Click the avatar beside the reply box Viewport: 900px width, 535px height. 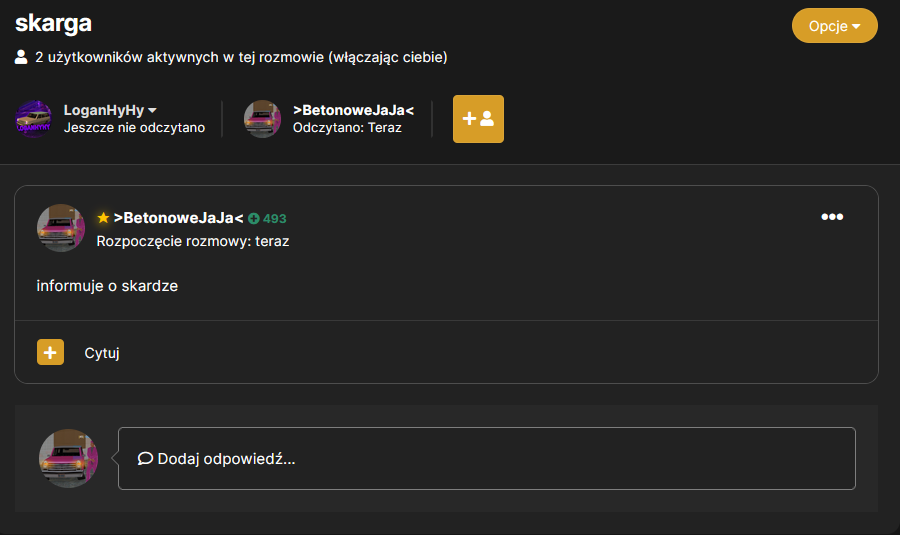click(68, 458)
